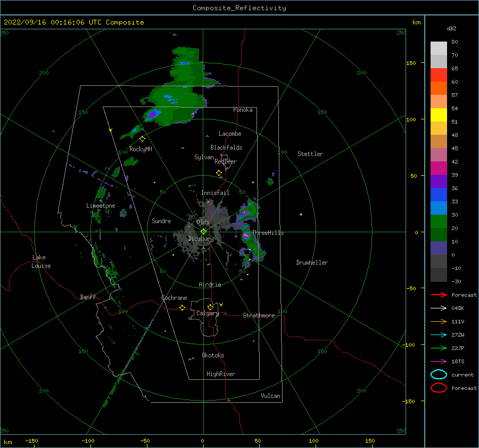Click the Olds city label

203,222
